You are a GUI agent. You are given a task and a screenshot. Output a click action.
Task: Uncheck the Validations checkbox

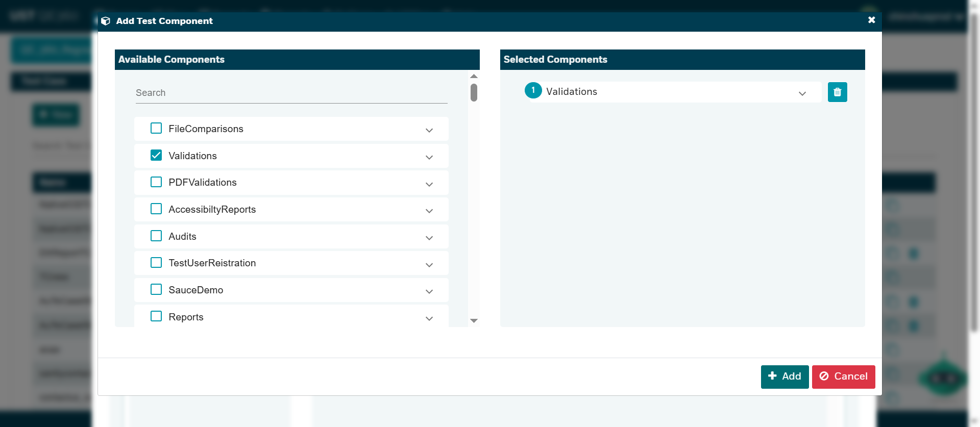[156, 155]
